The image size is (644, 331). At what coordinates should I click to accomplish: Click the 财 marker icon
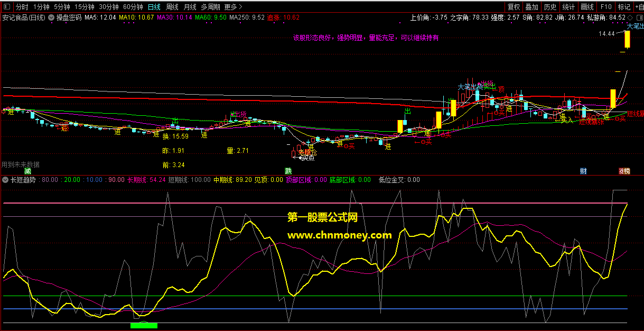click(x=583, y=171)
